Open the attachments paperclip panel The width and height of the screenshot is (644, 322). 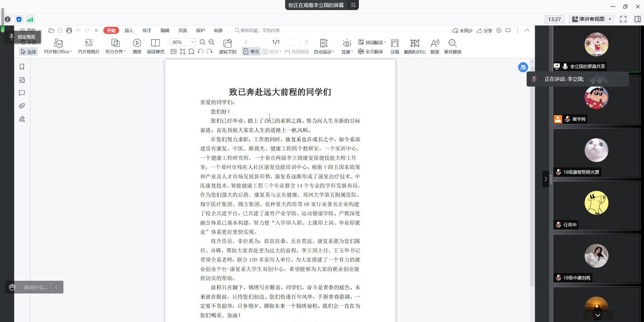(22, 106)
